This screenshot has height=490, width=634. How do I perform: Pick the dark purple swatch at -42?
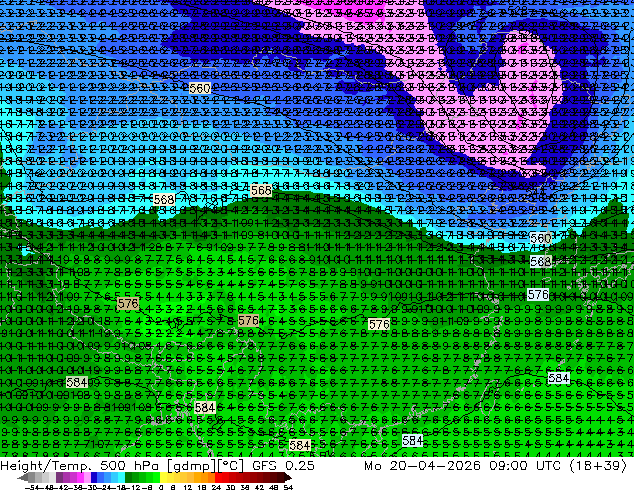pyautogui.click(x=59, y=477)
